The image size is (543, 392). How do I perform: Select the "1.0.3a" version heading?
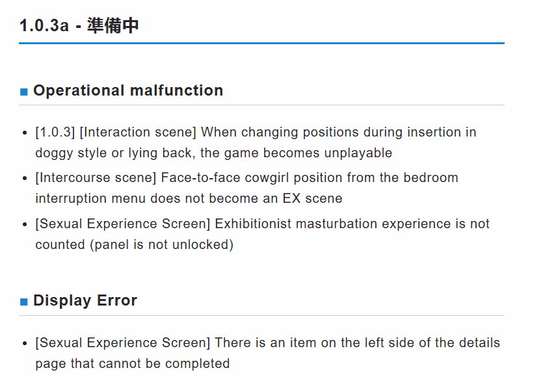(44, 26)
